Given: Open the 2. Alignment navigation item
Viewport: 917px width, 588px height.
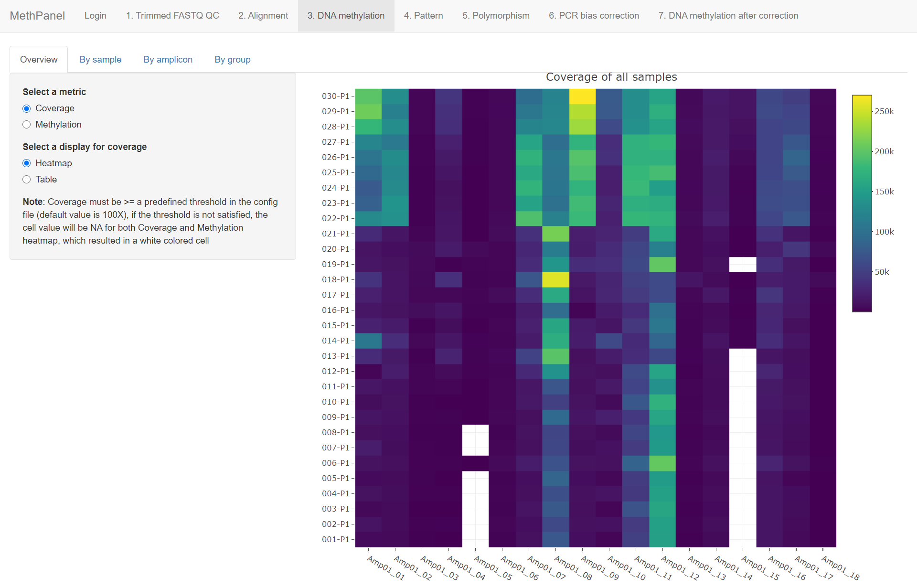Looking at the screenshot, I should [x=263, y=16].
